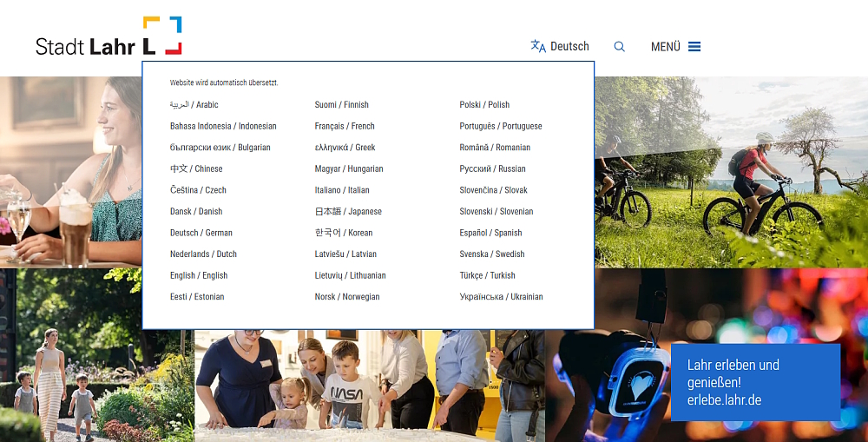Select English / English language
Screen dimensions: 868x442
point(199,275)
